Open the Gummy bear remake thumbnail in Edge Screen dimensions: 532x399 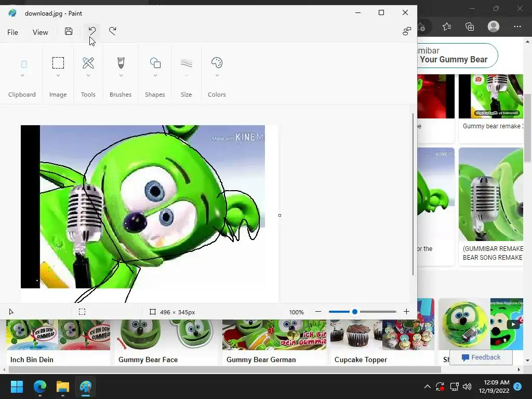click(x=490, y=96)
